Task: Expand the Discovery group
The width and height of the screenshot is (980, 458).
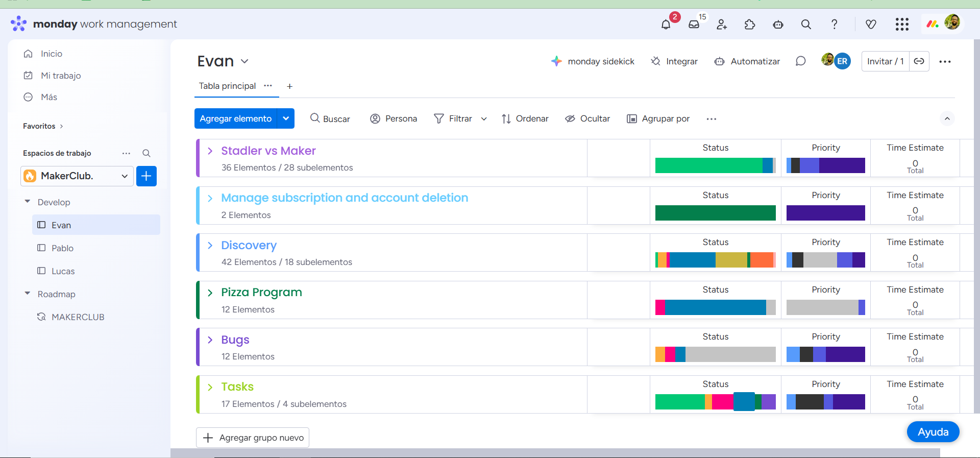Action: (x=210, y=246)
